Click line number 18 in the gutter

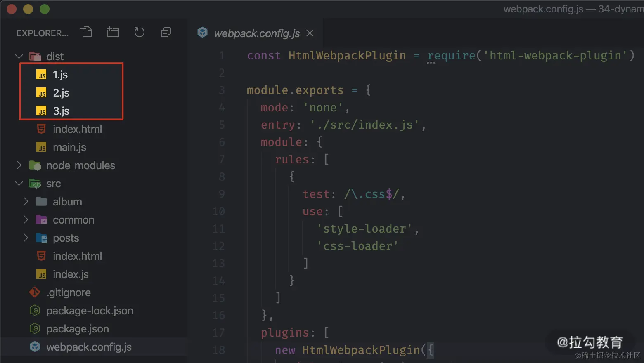coord(218,350)
